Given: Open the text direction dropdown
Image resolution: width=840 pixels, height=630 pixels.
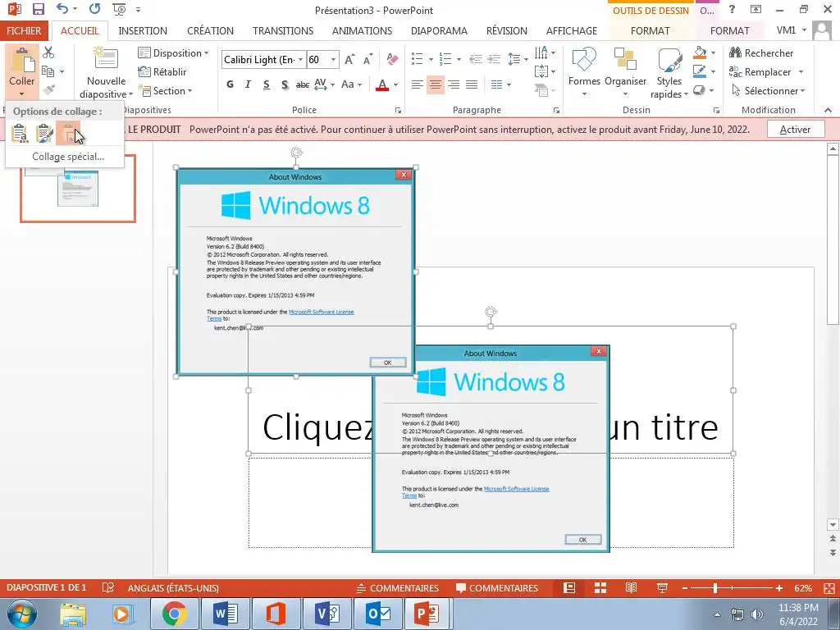Looking at the screenshot, I should pos(545,52).
